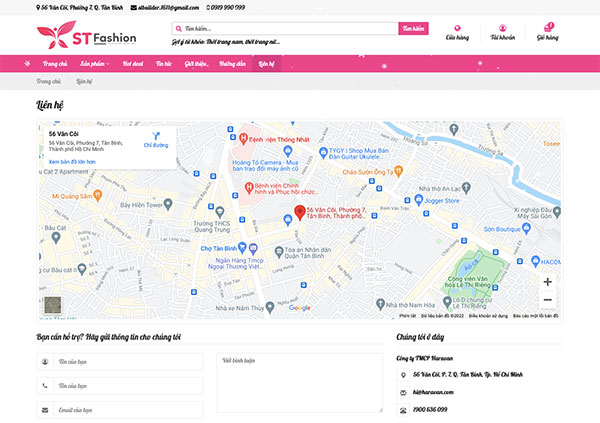Click the phone number 0919 990 999
The image size is (600, 423).
pyautogui.click(x=228, y=7)
